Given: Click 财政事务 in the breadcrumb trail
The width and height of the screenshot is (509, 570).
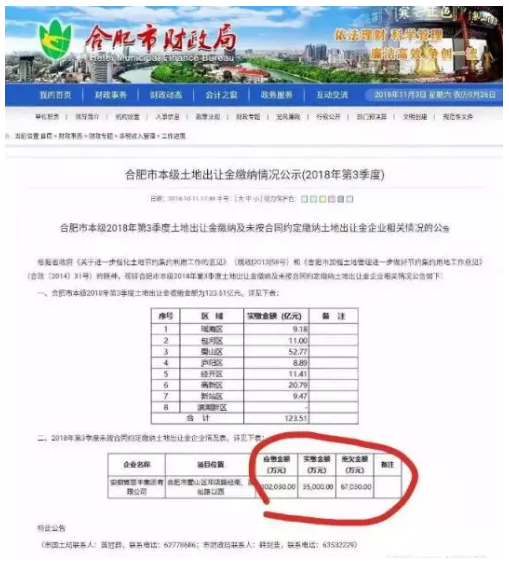Looking at the screenshot, I should coord(71,136).
